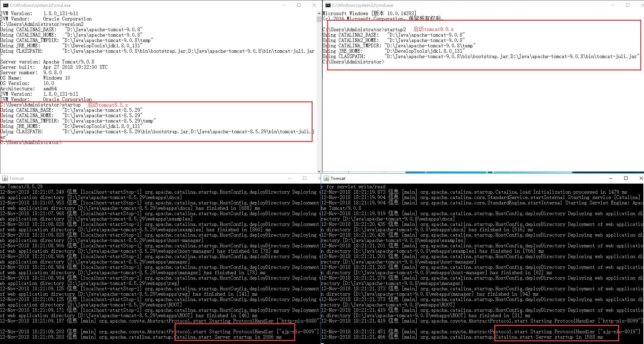644x344 pixels.
Task: Click 'OS Name: Windows 10' line
Action: click(35, 78)
